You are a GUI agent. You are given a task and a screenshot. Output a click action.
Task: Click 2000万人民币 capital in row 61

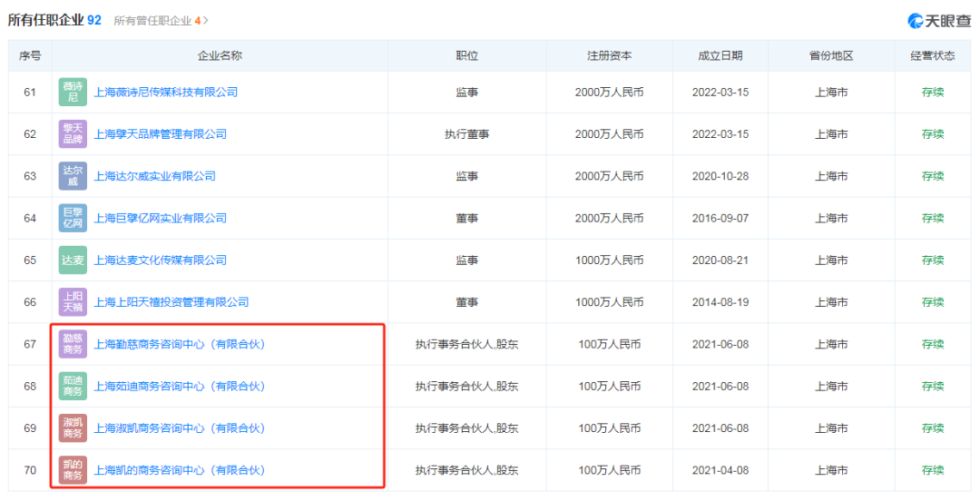(610, 92)
